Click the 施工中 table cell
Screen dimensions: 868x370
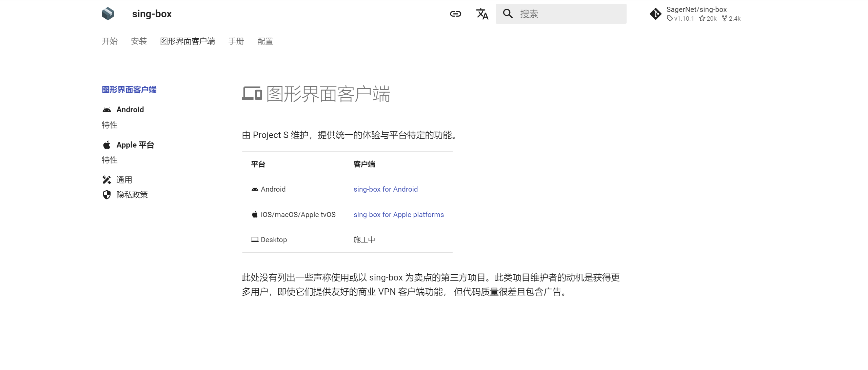(399, 240)
